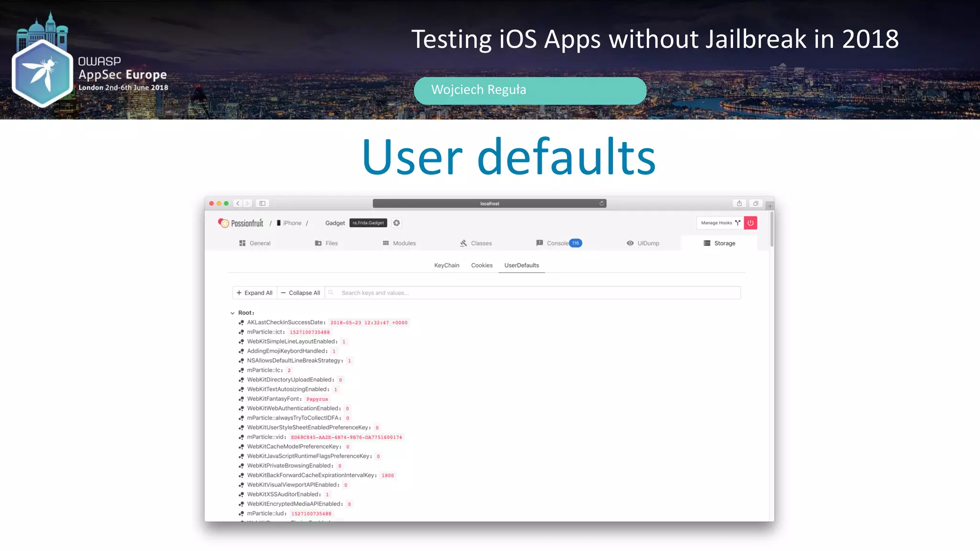Click the WebKitWebAuthenticationEnabled key

(294, 408)
